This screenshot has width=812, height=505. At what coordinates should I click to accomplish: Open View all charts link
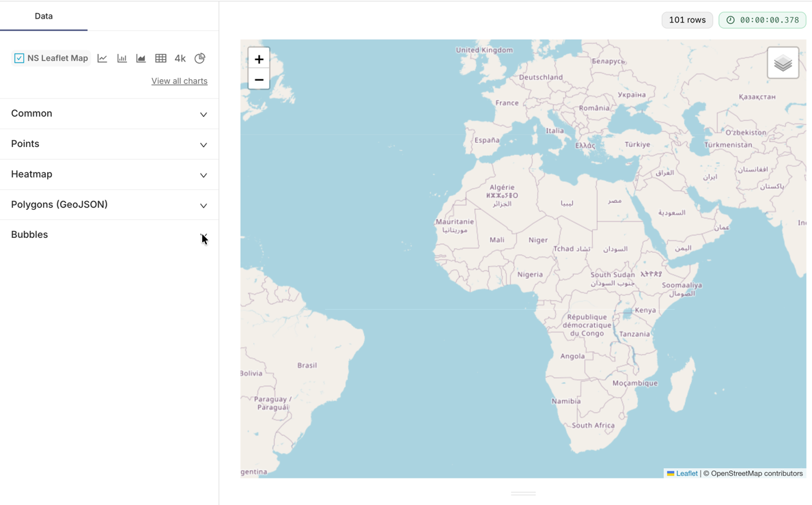click(x=179, y=81)
